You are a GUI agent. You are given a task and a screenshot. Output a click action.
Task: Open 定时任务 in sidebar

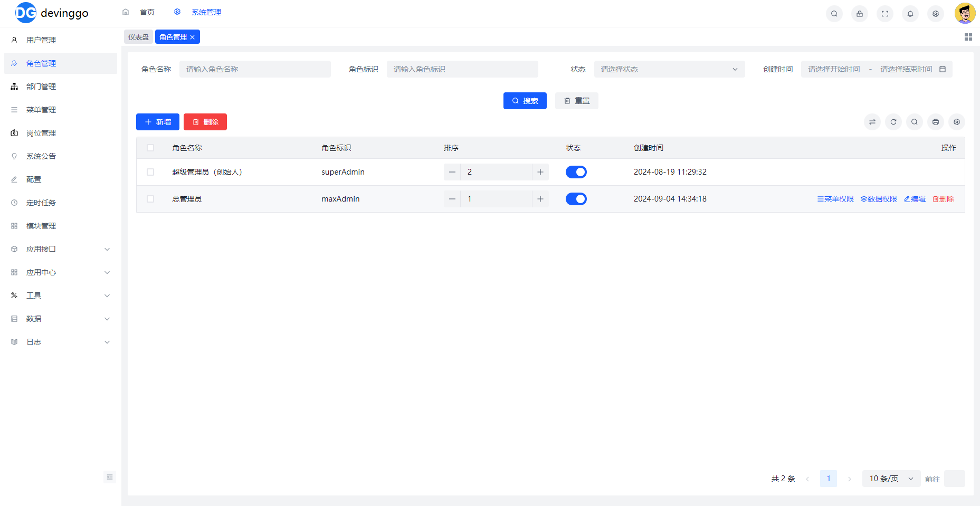pos(61,203)
